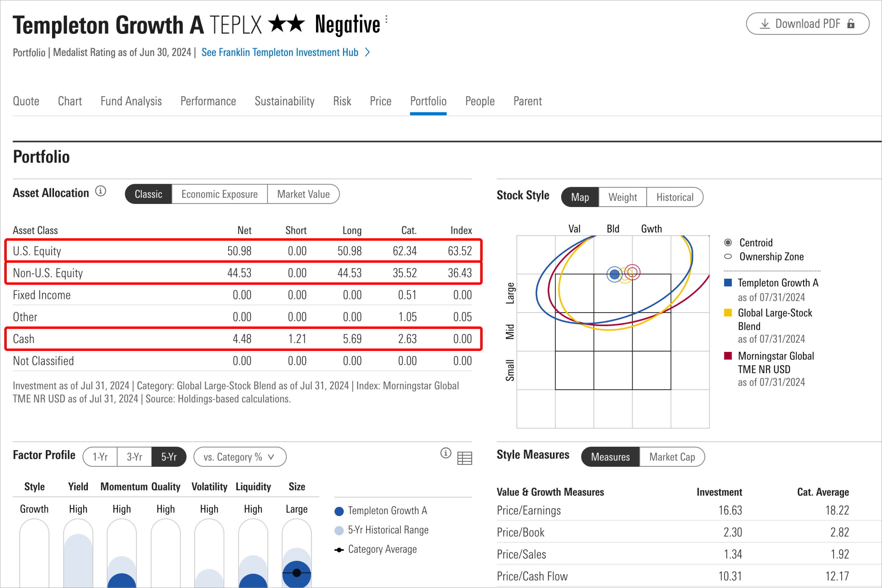This screenshot has height=588, width=882.
Task: Click Templeton Growth A centroid on style map
Action: 614,274
